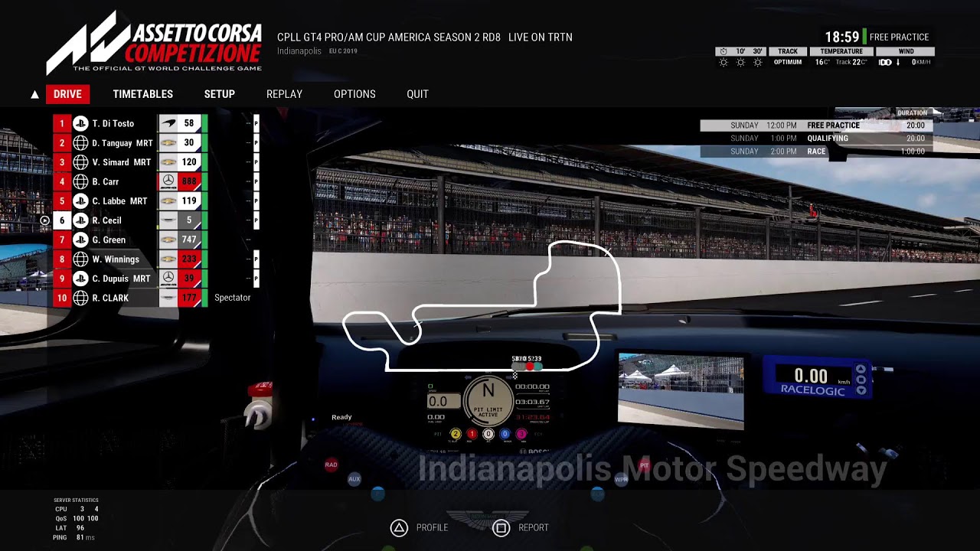Click the globe icon next to V. Simard MRT
Image resolution: width=980 pixels, height=551 pixels.
(x=80, y=162)
